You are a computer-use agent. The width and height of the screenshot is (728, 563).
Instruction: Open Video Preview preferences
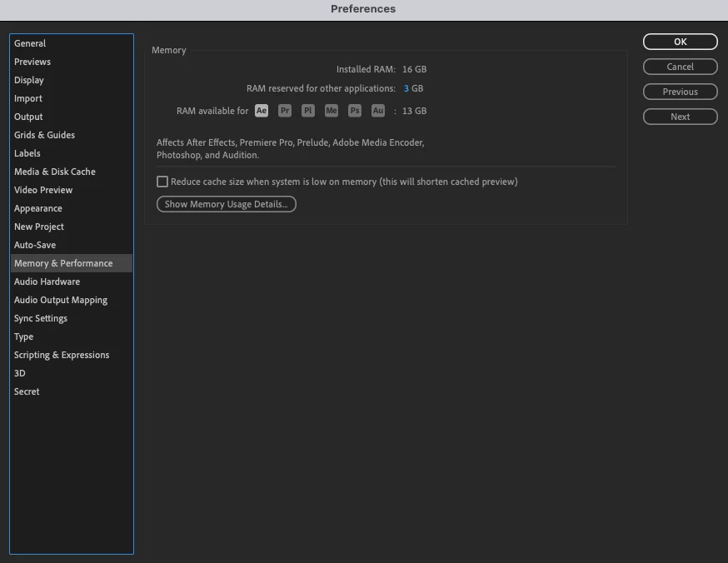(x=72, y=190)
